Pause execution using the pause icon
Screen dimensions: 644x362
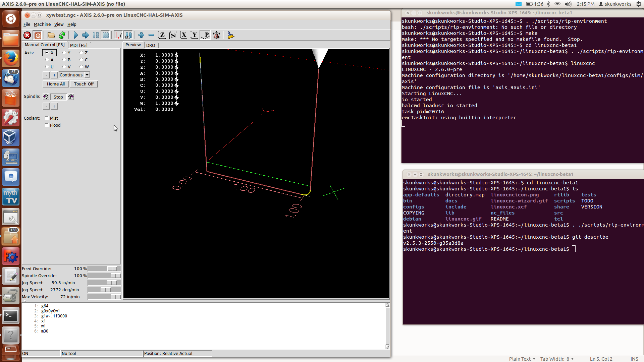[96, 35]
